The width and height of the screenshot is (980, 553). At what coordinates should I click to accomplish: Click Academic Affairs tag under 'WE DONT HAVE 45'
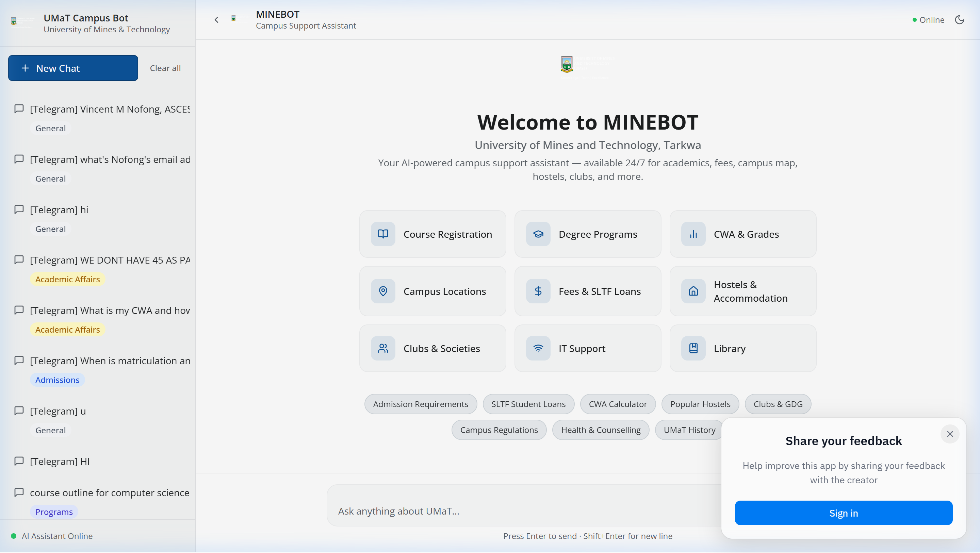pos(68,279)
